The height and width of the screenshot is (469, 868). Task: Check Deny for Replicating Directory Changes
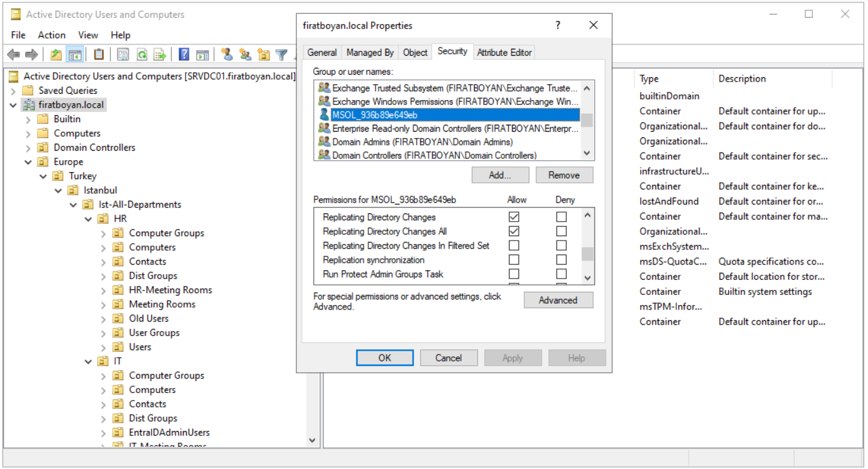point(562,217)
